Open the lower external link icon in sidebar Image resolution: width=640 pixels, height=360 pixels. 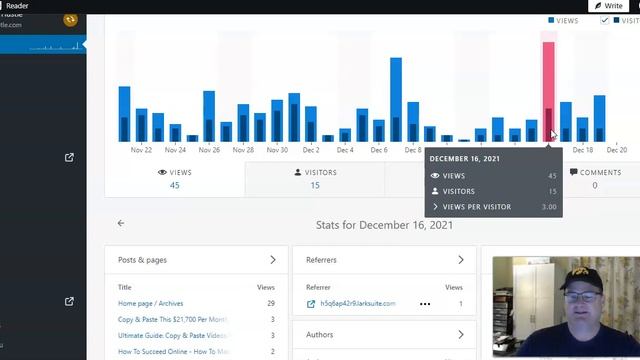click(x=69, y=302)
